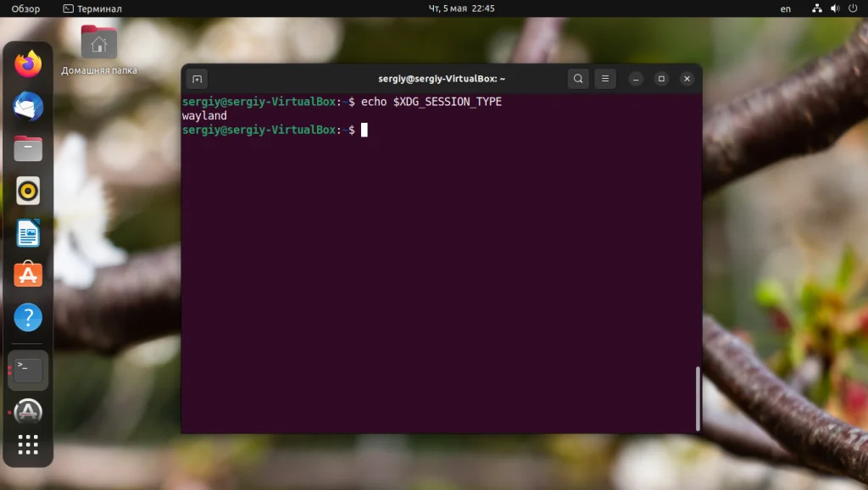Click the network icon in the top bar

pyautogui.click(x=816, y=8)
